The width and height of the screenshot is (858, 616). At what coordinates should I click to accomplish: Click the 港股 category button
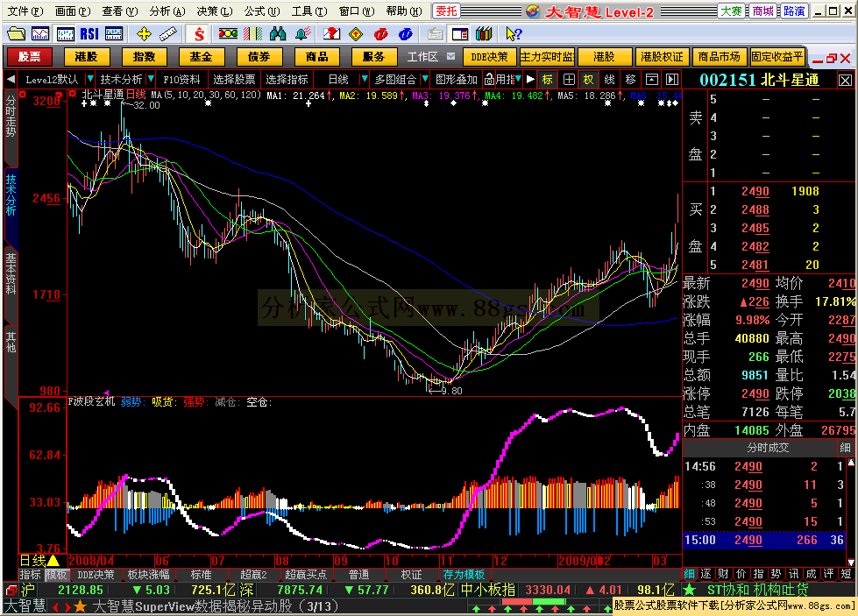tap(87, 56)
